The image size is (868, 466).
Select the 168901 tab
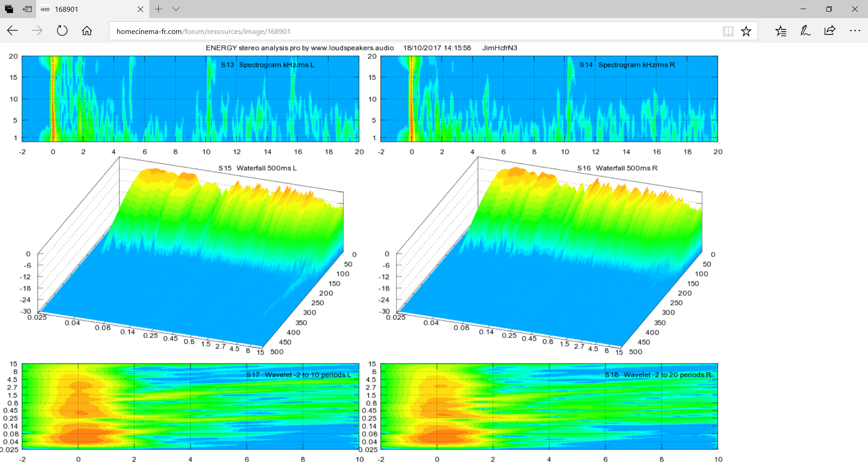[x=86, y=9]
